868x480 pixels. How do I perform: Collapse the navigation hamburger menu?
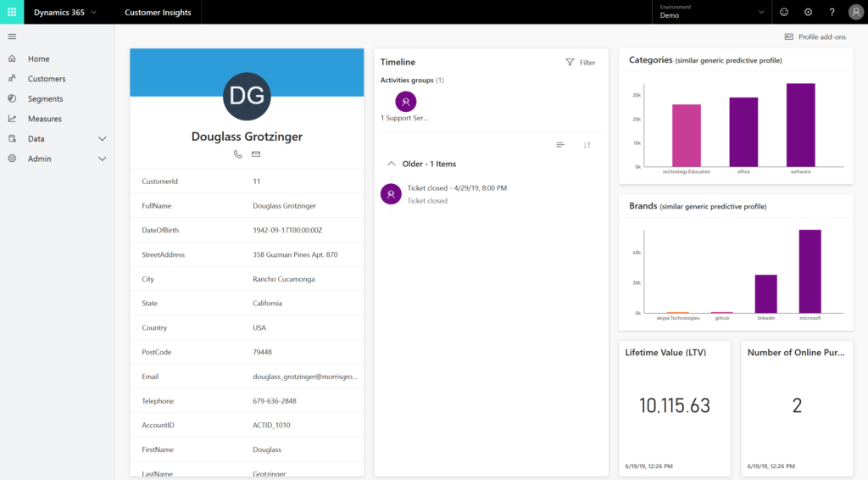[x=12, y=36]
